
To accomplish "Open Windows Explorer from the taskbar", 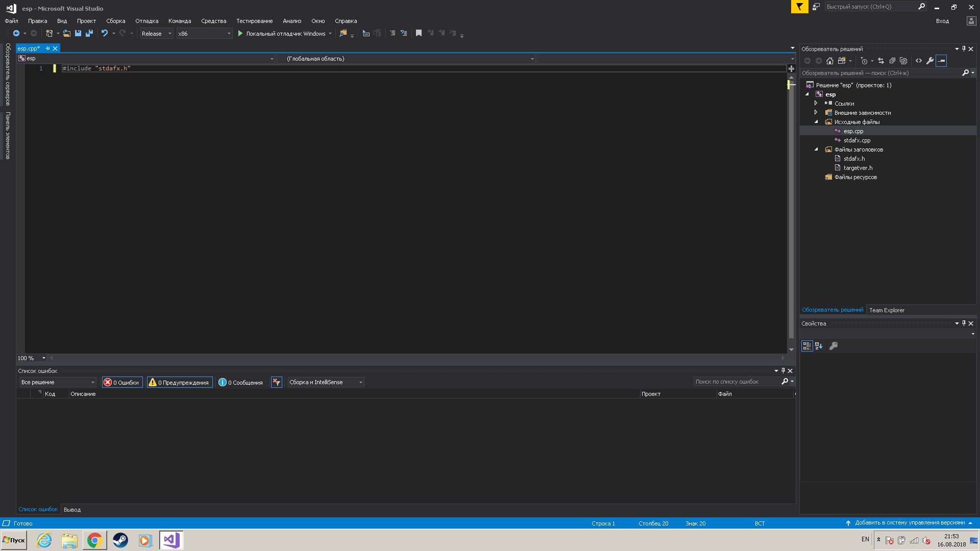I will [69, 540].
